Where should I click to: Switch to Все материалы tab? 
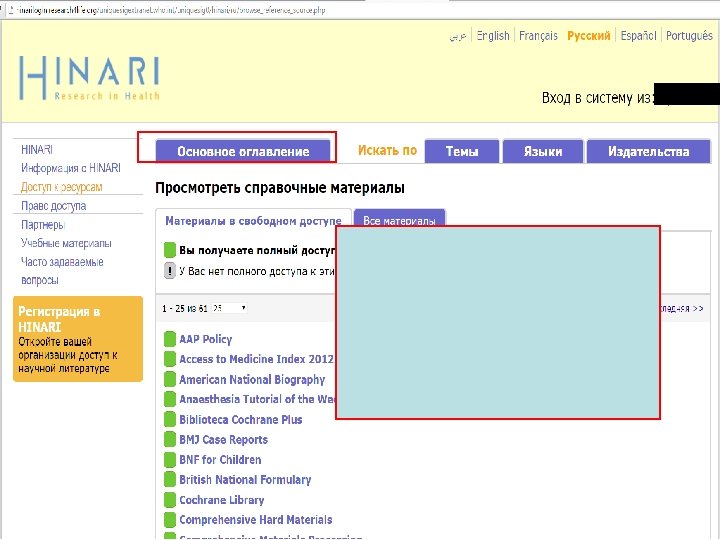[x=399, y=219]
